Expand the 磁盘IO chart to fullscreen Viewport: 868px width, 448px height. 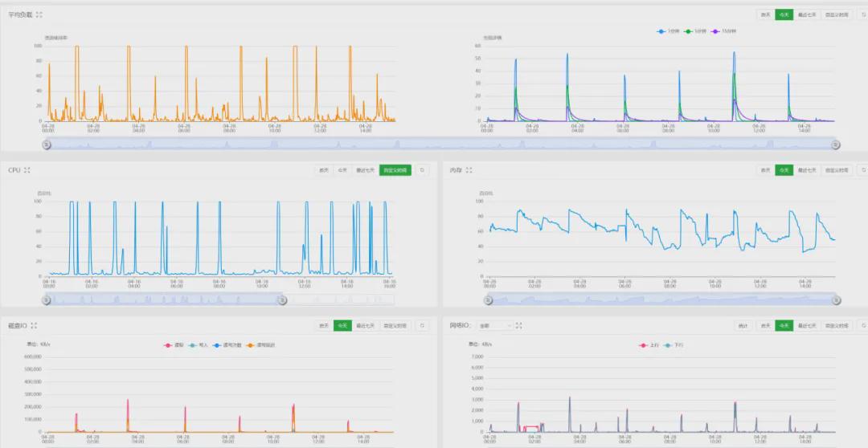[35, 326]
